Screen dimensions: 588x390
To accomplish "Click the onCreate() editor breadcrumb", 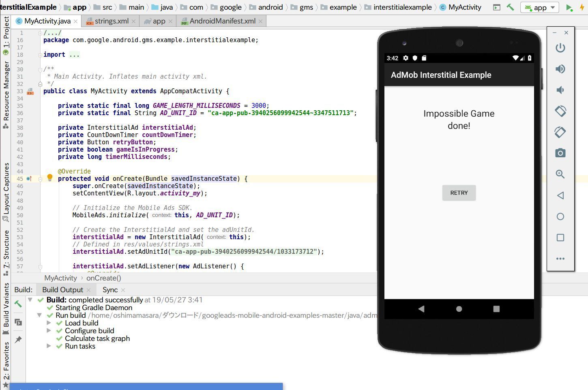I will 104,278.
